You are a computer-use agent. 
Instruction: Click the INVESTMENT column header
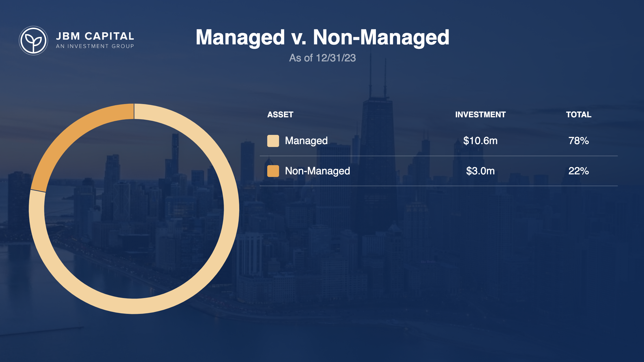click(x=480, y=115)
